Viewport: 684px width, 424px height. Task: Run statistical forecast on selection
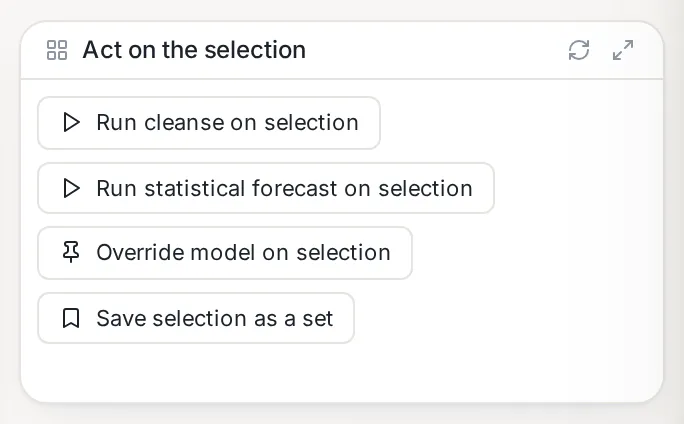[266, 188]
